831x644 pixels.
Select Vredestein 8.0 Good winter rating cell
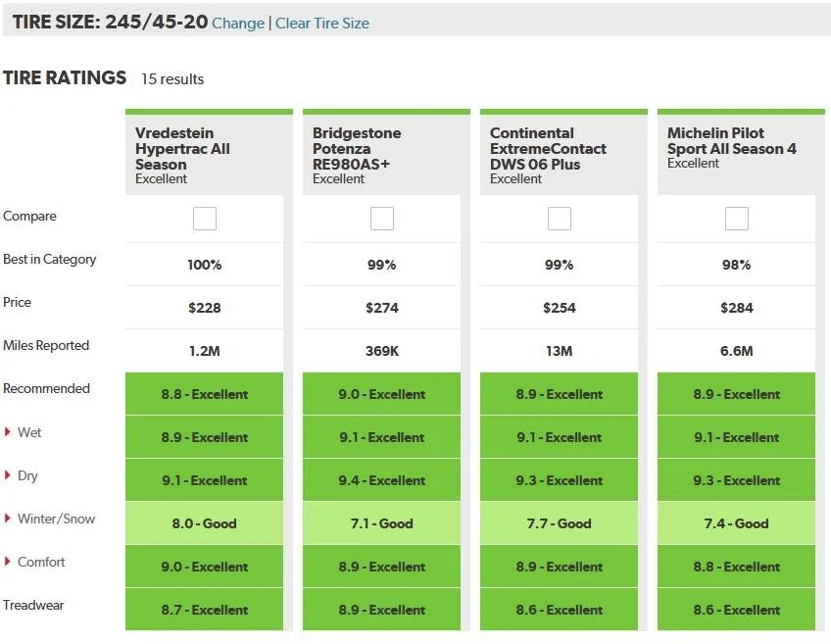[x=205, y=523]
